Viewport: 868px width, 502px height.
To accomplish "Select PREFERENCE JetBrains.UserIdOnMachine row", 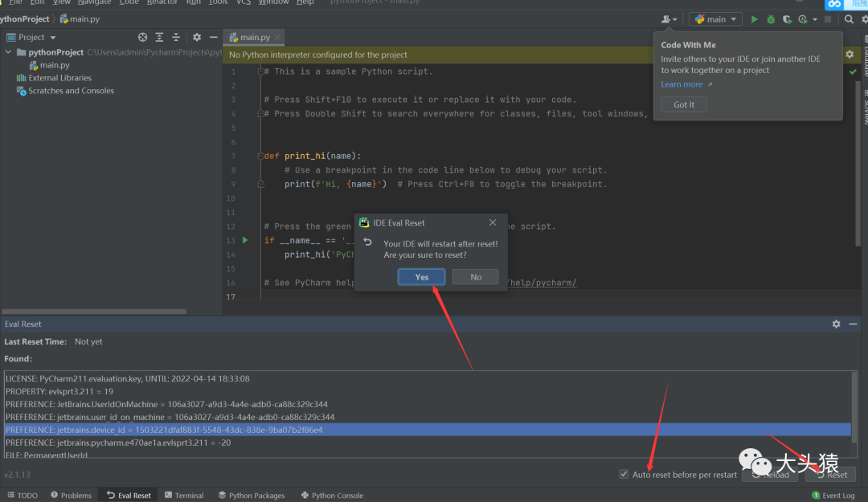I will pyautogui.click(x=428, y=404).
